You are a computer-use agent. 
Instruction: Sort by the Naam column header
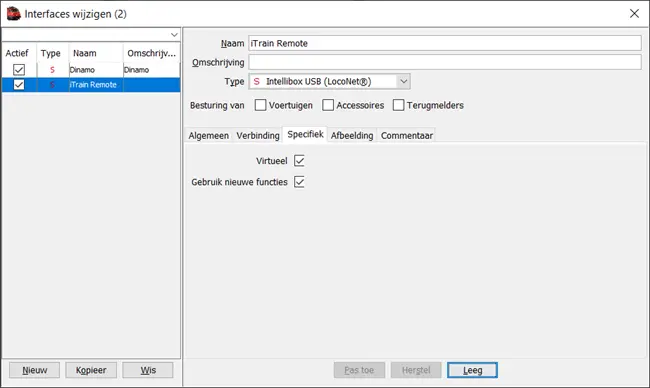(x=96, y=53)
